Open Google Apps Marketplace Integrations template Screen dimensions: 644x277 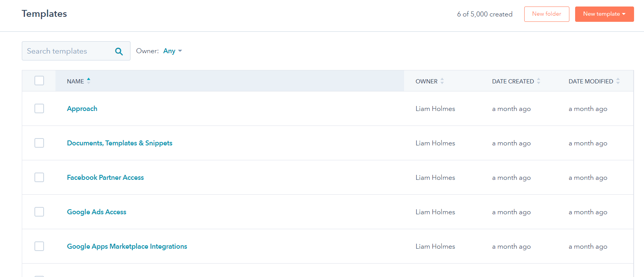coord(127,246)
